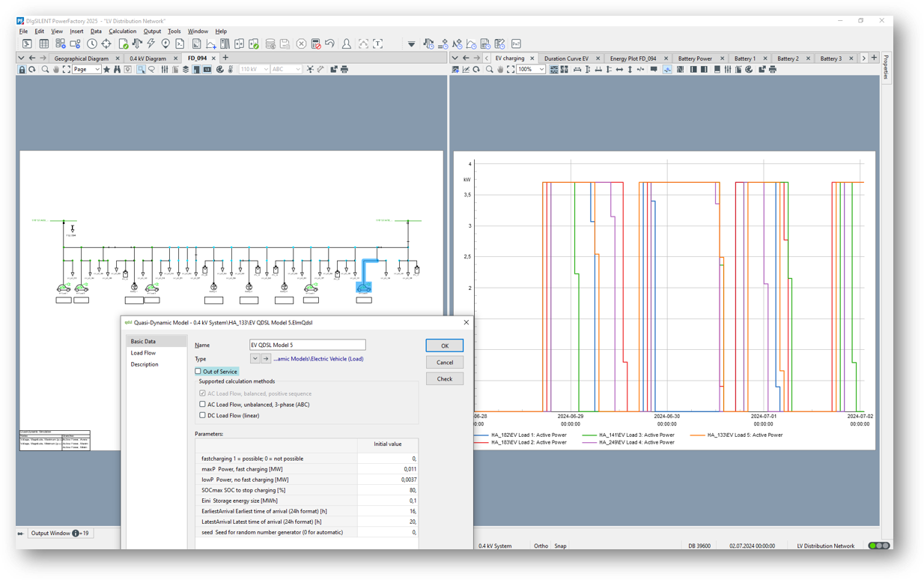The image size is (924, 580).
Task: Click the Check button in dialog
Action: [x=444, y=379]
